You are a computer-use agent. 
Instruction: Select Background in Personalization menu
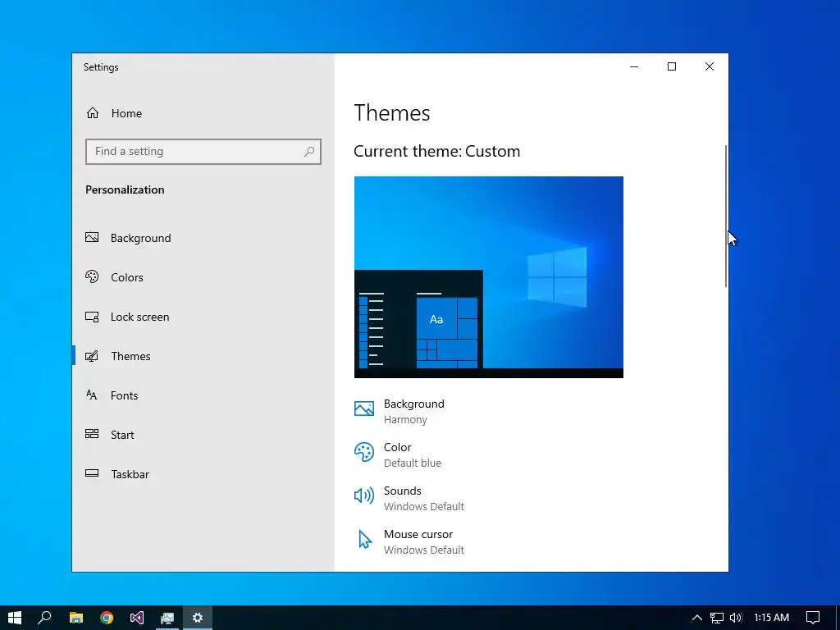click(x=203, y=238)
